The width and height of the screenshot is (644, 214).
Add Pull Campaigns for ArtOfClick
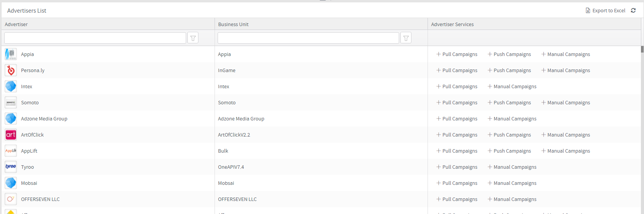tap(457, 135)
